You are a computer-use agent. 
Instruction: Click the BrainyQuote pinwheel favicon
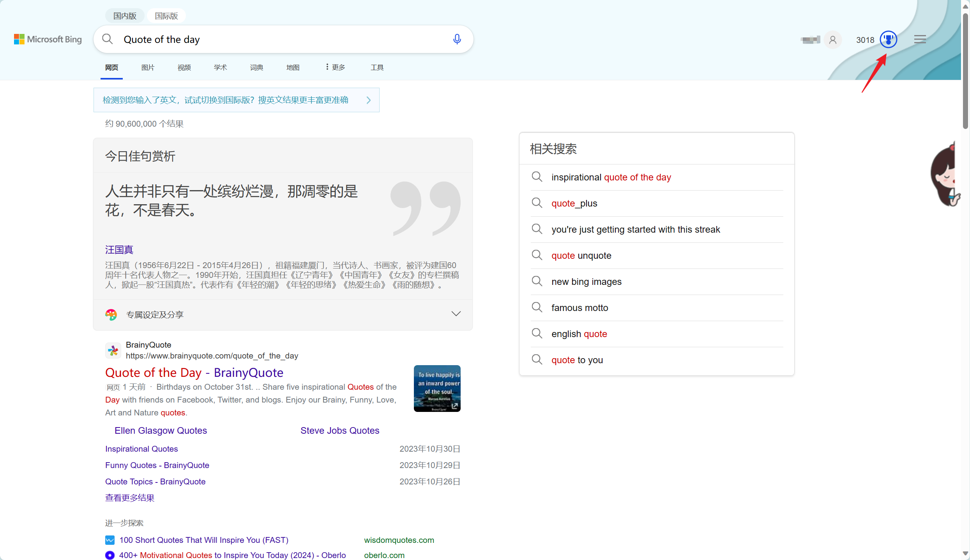[x=113, y=350]
